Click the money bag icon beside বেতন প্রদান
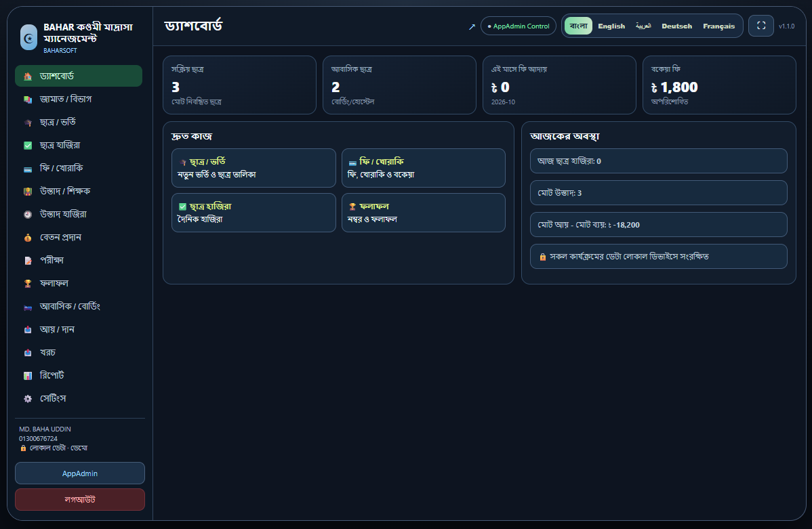The width and height of the screenshot is (812, 529). click(x=28, y=238)
